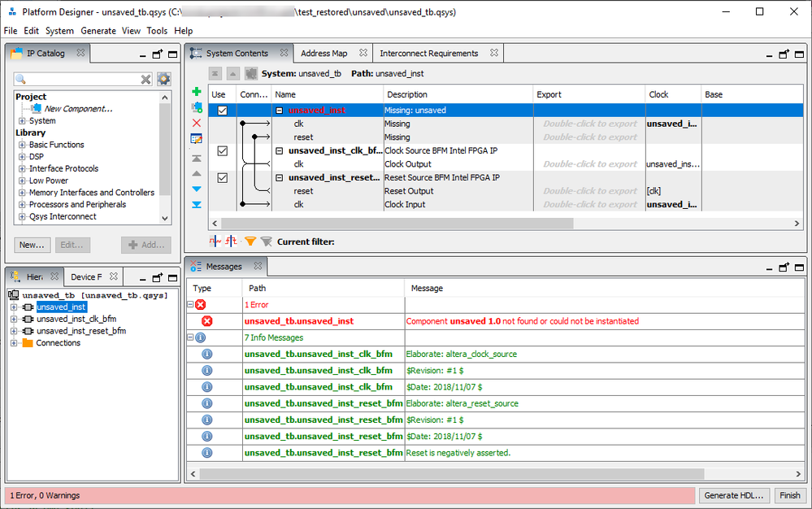Open the Generate menu
The image size is (812, 509).
[x=98, y=31]
